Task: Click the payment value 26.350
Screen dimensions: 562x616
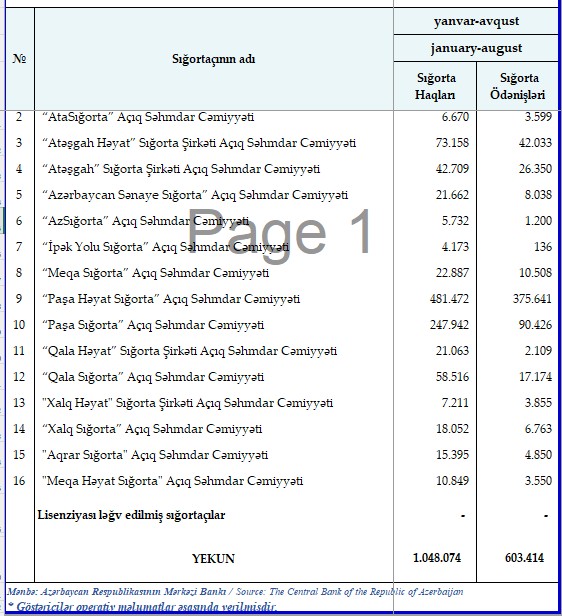Action: 535,169
